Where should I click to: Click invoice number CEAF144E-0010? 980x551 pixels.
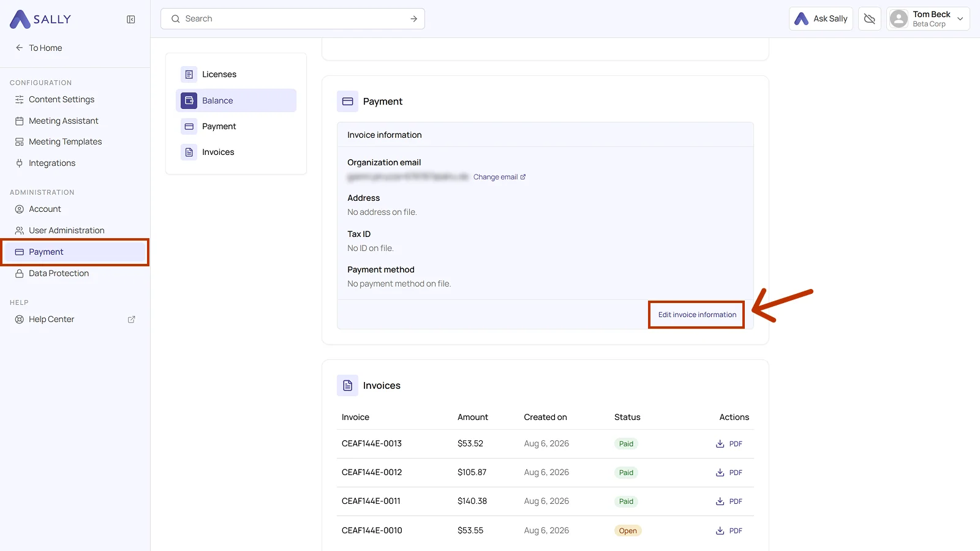(x=372, y=530)
